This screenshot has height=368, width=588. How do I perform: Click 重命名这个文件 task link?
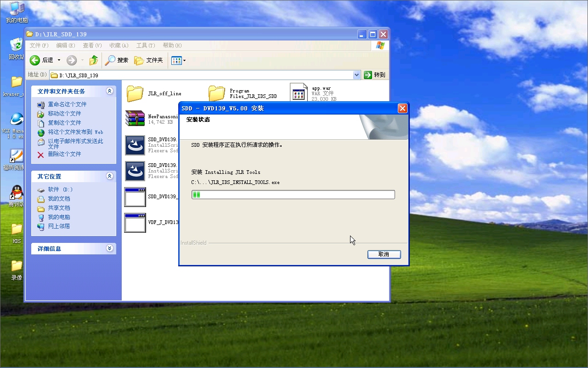[x=67, y=104]
